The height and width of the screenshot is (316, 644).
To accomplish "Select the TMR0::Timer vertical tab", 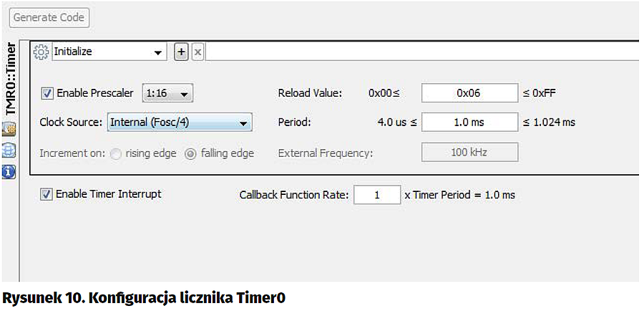I will [x=10, y=79].
